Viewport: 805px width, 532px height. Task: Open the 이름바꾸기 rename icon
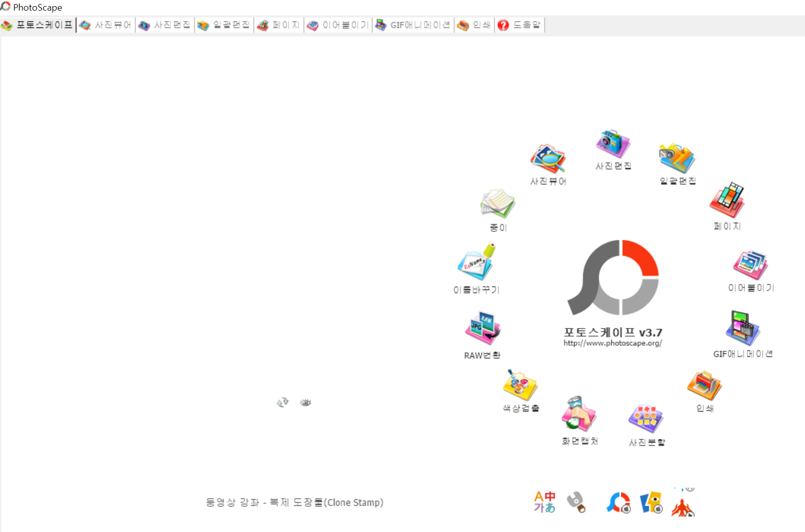(476, 262)
